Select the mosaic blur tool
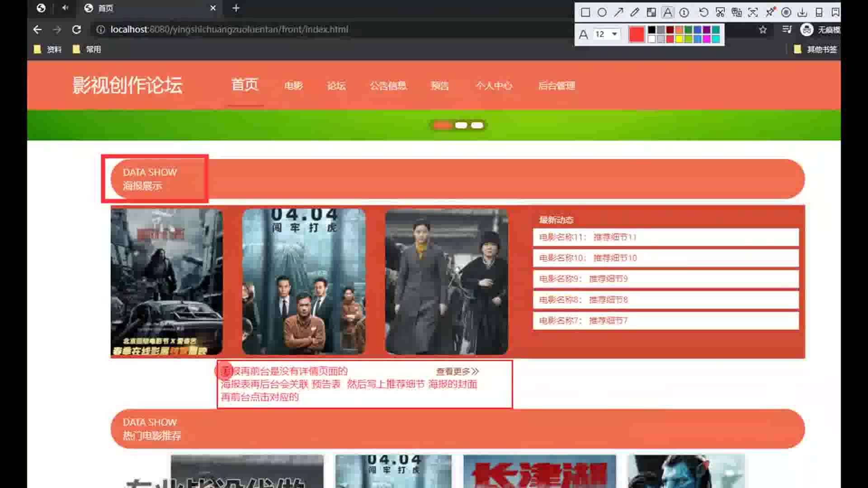Image resolution: width=868 pixels, height=488 pixels. [651, 12]
